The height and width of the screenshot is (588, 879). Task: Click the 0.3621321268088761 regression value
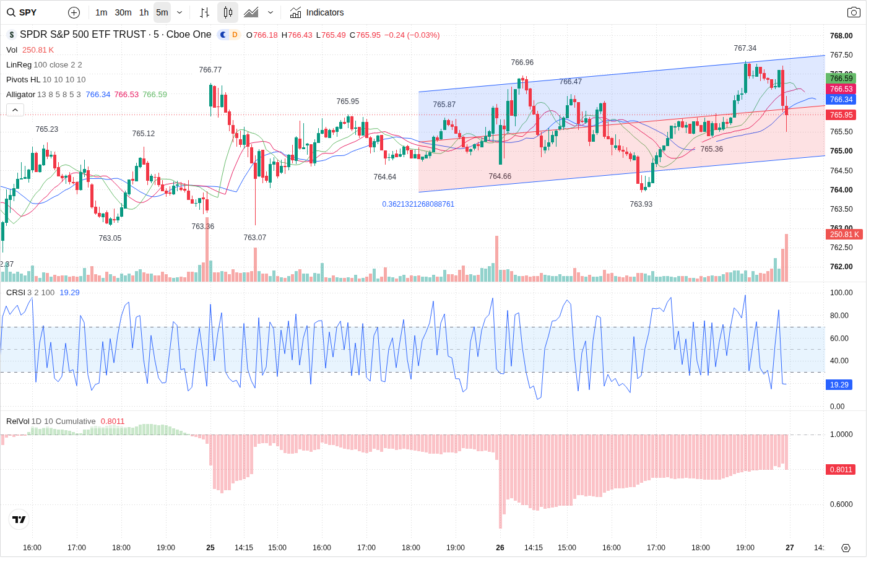(418, 204)
